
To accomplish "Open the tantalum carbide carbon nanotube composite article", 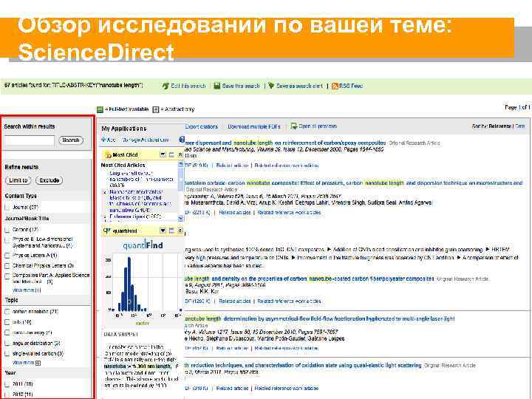I will click(x=354, y=183).
